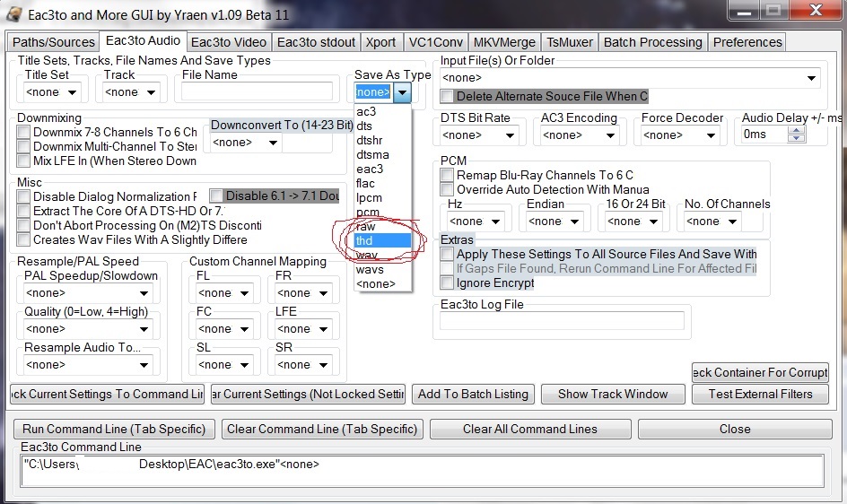The height and width of the screenshot is (504, 847).
Task: Decrease Audio Delay with down stepper
Action: pos(796,138)
